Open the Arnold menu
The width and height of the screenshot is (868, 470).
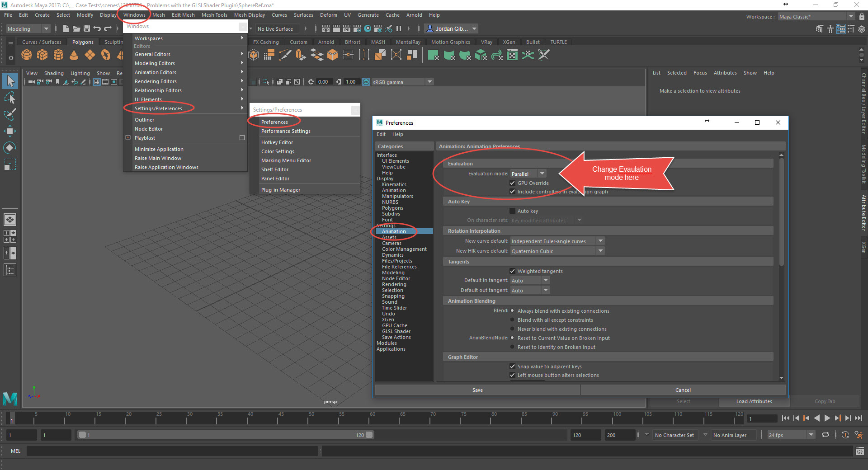coord(414,15)
